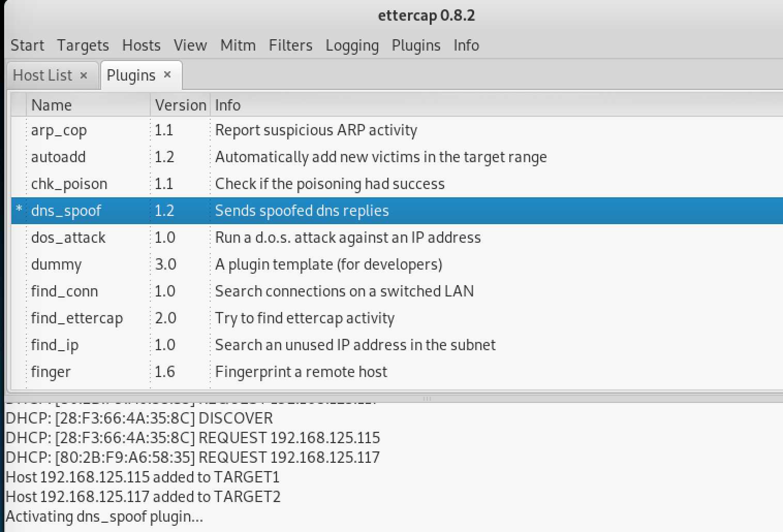The image size is (783, 532).
Task: Click 'Search connections on a switched LAN'
Action: coord(344,291)
